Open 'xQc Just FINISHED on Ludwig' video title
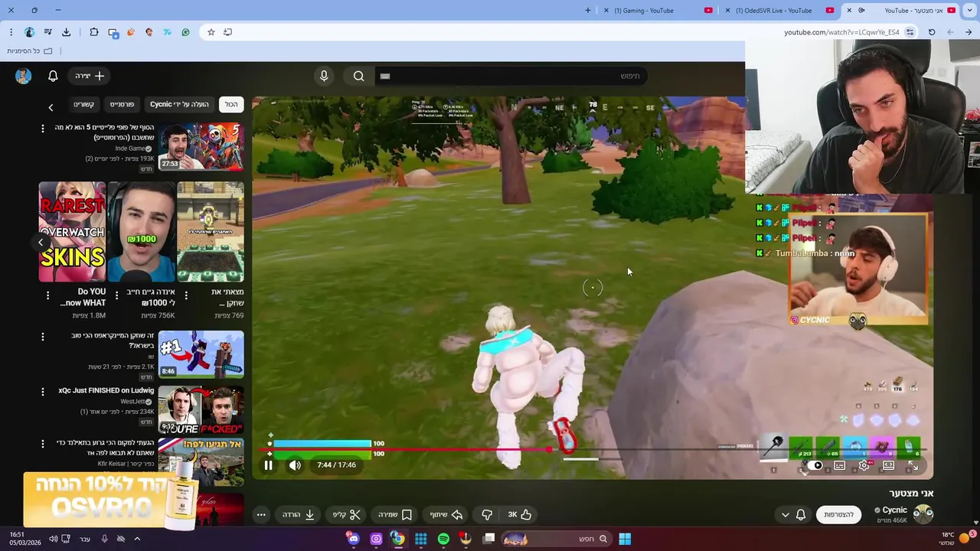Viewport: 980px width, 551px height. tap(106, 390)
